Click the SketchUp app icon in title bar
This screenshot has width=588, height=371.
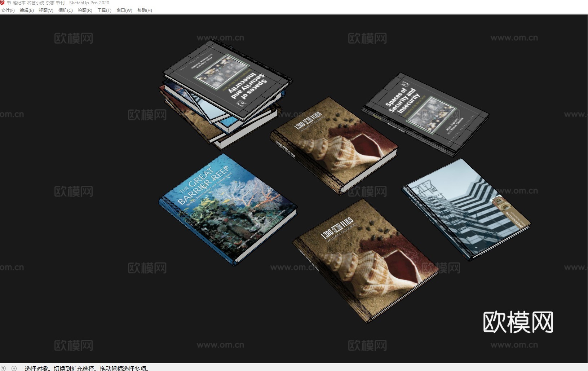tap(3, 3)
